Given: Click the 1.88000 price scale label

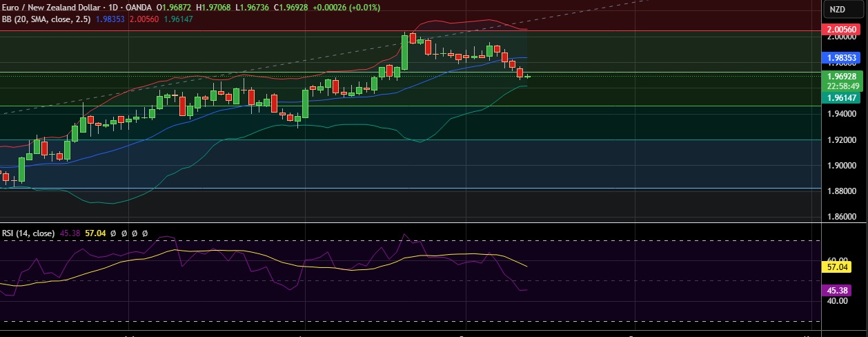Looking at the screenshot, I should click(841, 191).
